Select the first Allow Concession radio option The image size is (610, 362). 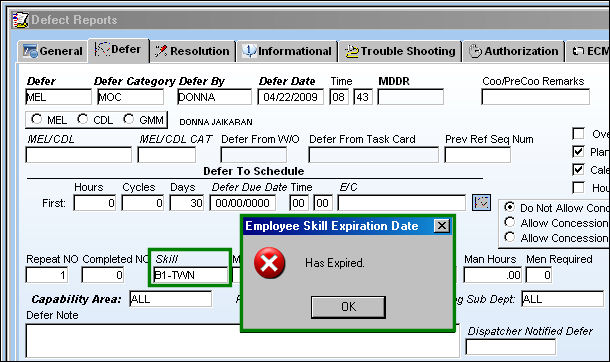(510, 222)
